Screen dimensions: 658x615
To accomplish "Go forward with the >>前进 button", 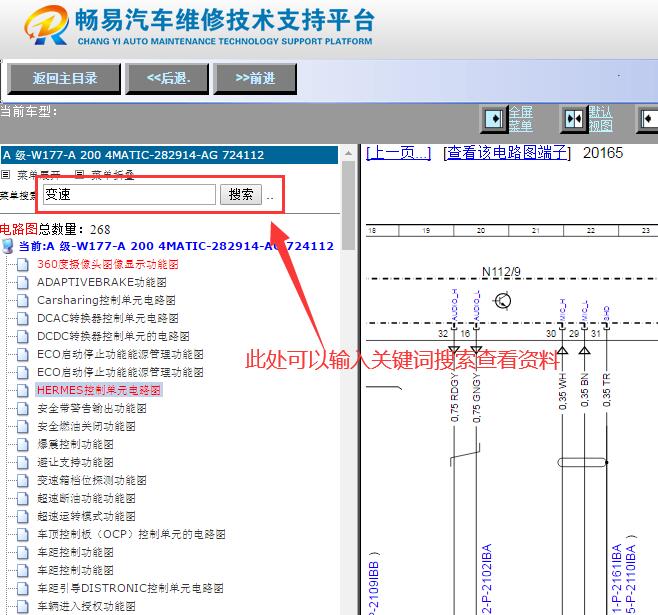I will pyautogui.click(x=255, y=78).
